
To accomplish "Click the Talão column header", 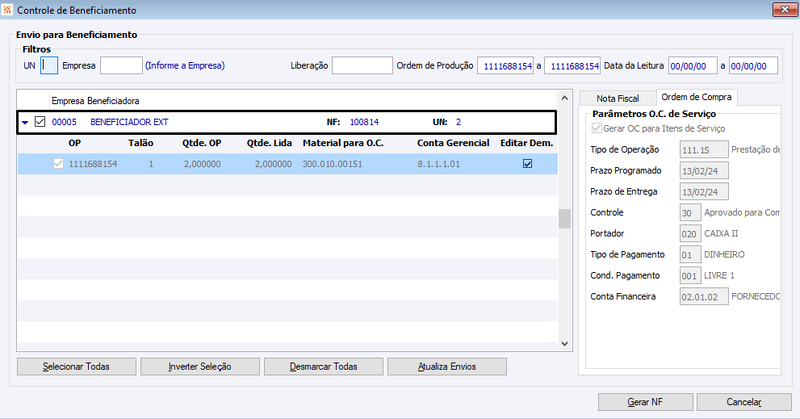I will (140, 143).
